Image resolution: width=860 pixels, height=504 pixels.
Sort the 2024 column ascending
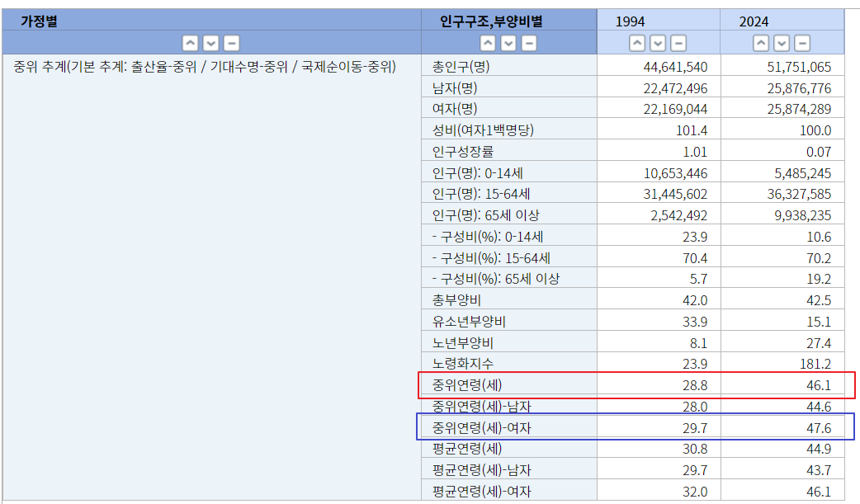click(761, 42)
